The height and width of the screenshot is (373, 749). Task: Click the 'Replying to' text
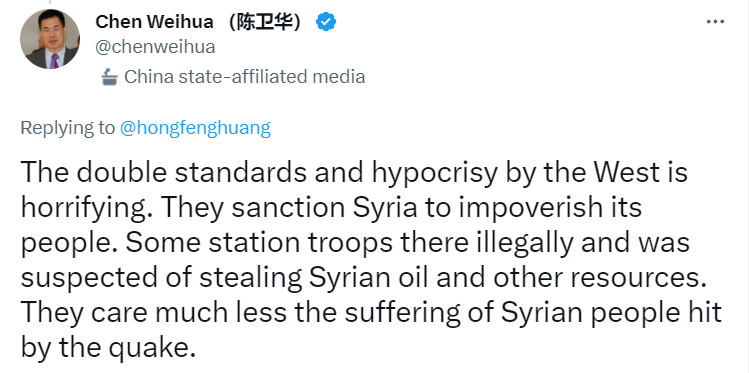click(x=68, y=128)
